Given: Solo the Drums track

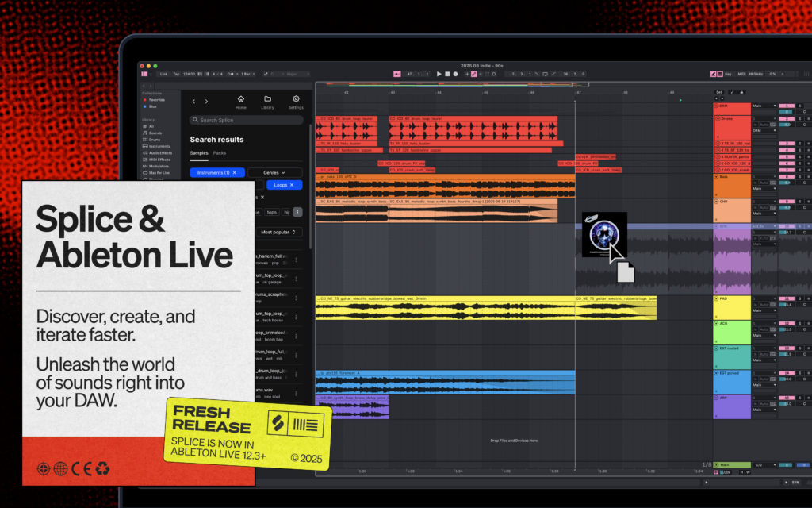Looking at the screenshot, I should (x=800, y=118).
